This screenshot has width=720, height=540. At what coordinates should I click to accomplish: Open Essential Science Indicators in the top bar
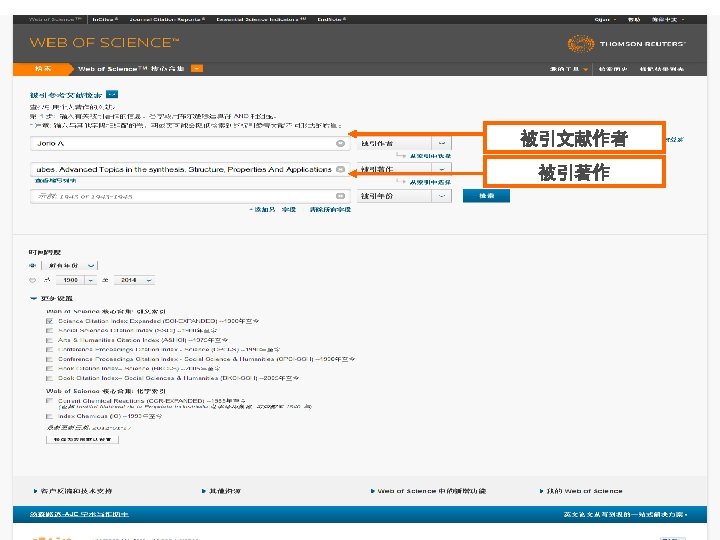[x=261, y=19]
